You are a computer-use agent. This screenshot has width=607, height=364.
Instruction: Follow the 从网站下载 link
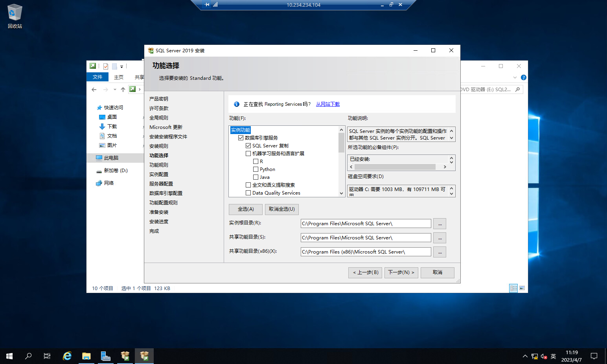pyautogui.click(x=327, y=104)
